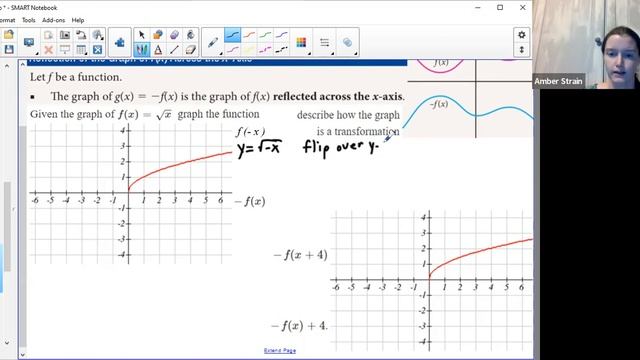Click the blue full-screen expand icon

pos(97,50)
